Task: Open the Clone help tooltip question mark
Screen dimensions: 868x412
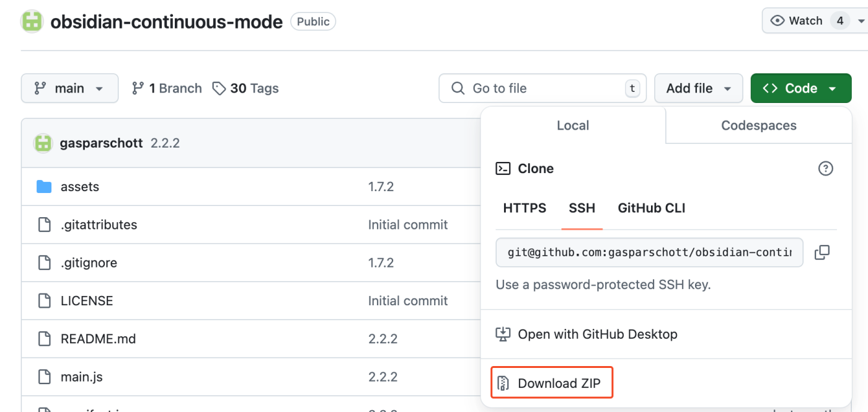Action: (825, 168)
